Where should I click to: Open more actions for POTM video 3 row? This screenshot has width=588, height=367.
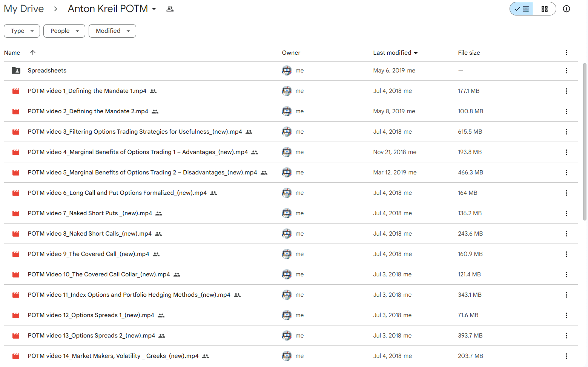(566, 132)
